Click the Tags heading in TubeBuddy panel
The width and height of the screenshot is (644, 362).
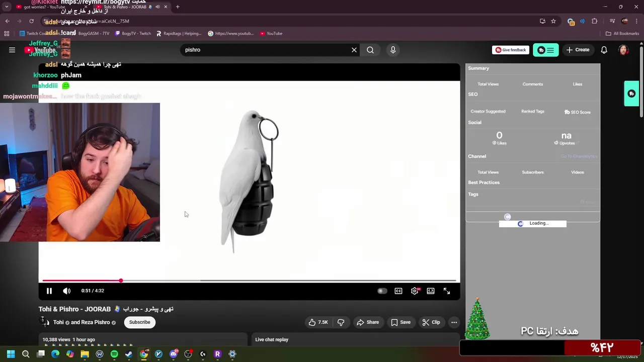473,194
